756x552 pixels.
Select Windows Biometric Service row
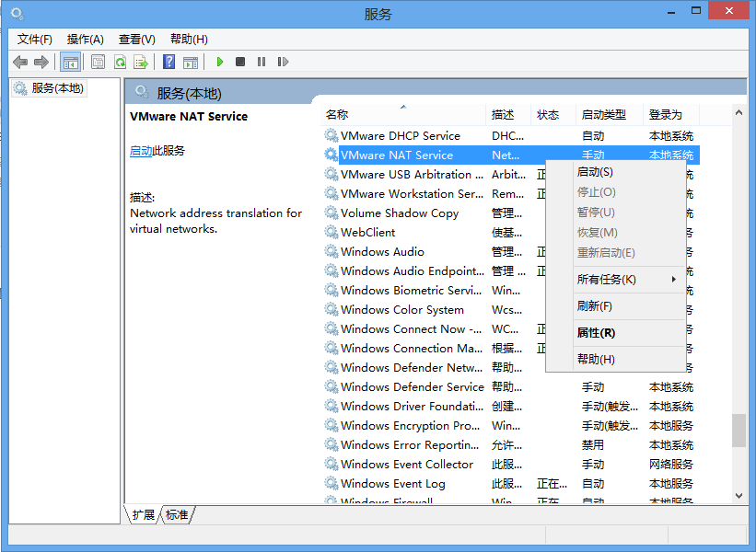pos(433,290)
